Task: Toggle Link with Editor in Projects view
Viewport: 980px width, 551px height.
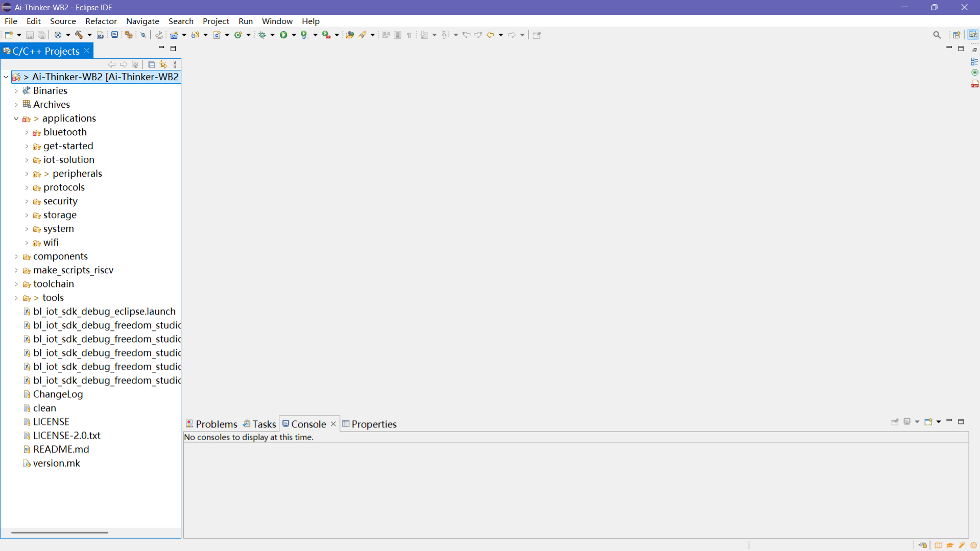Action: pyautogui.click(x=163, y=64)
